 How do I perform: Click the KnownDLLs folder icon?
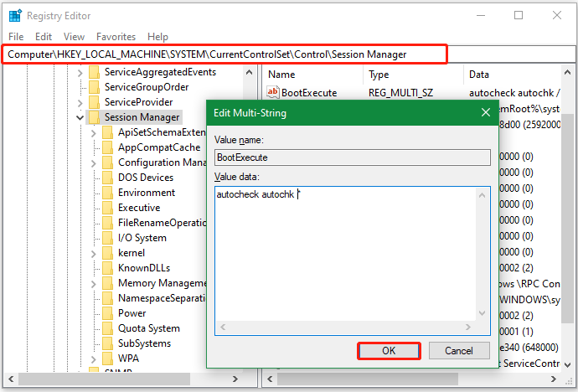point(107,268)
